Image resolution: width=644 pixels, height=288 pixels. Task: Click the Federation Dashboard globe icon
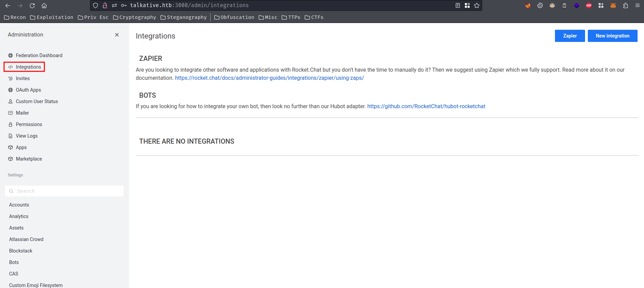click(x=10, y=55)
